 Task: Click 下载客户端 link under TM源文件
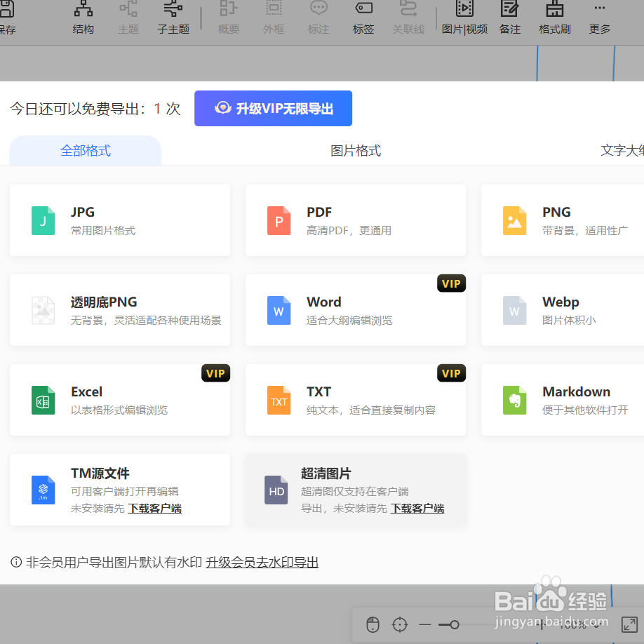click(x=155, y=509)
